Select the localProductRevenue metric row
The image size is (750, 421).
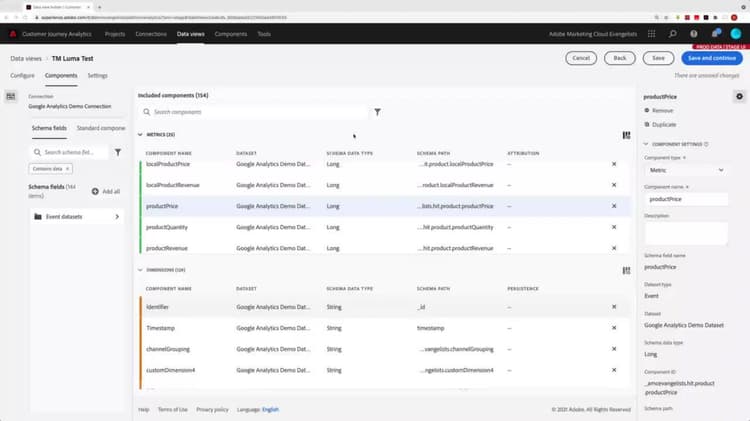coord(385,185)
